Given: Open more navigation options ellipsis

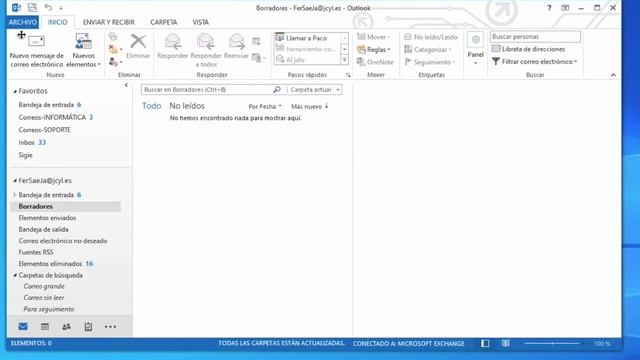Looking at the screenshot, I should tap(110, 327).
